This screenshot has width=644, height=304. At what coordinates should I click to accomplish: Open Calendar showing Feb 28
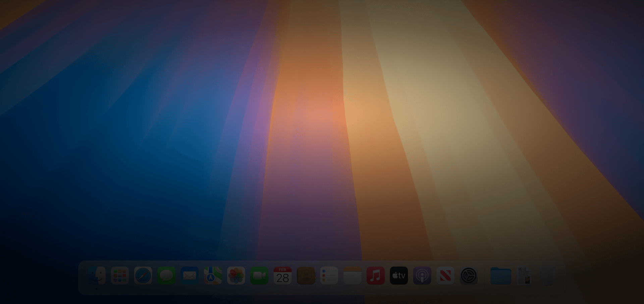[282, 276]
